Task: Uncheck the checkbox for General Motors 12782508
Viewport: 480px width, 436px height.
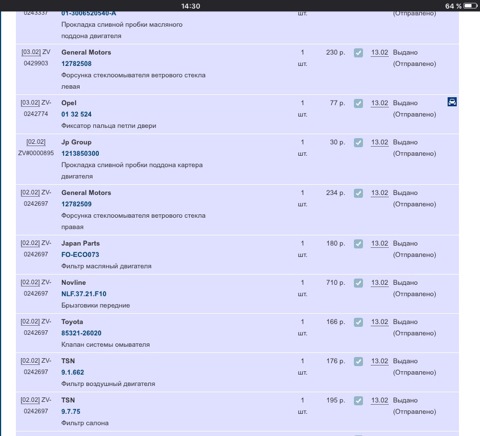Action: [358, 53]
